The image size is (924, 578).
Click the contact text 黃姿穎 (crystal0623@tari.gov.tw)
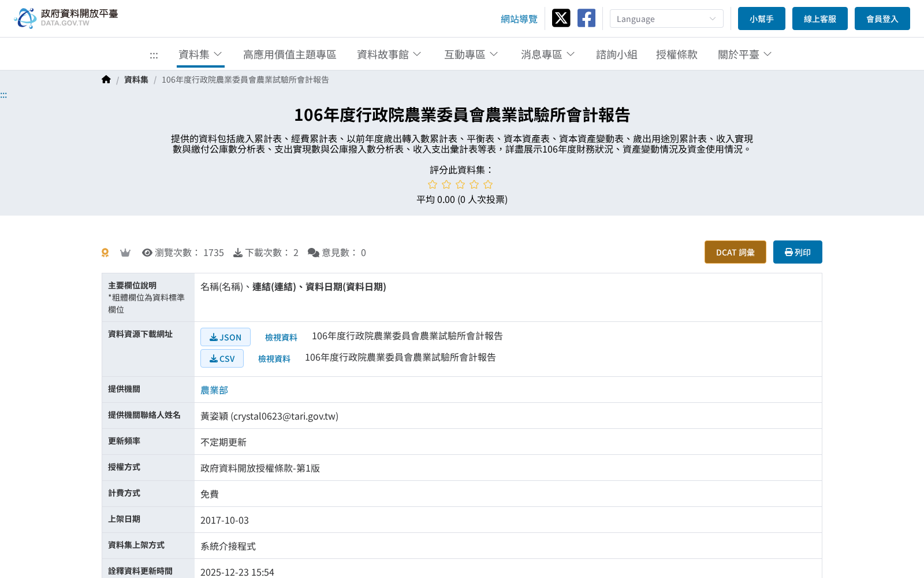point(269,416)
